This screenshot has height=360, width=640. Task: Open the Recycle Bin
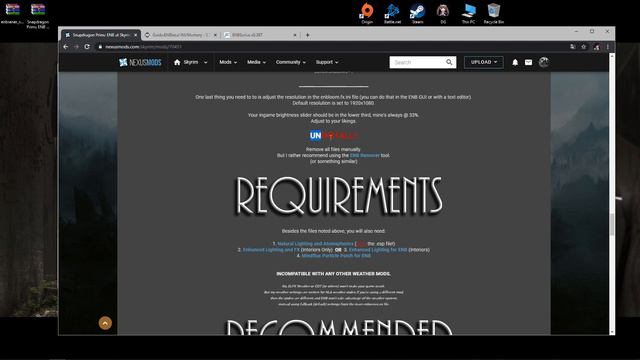coord(493,12)
